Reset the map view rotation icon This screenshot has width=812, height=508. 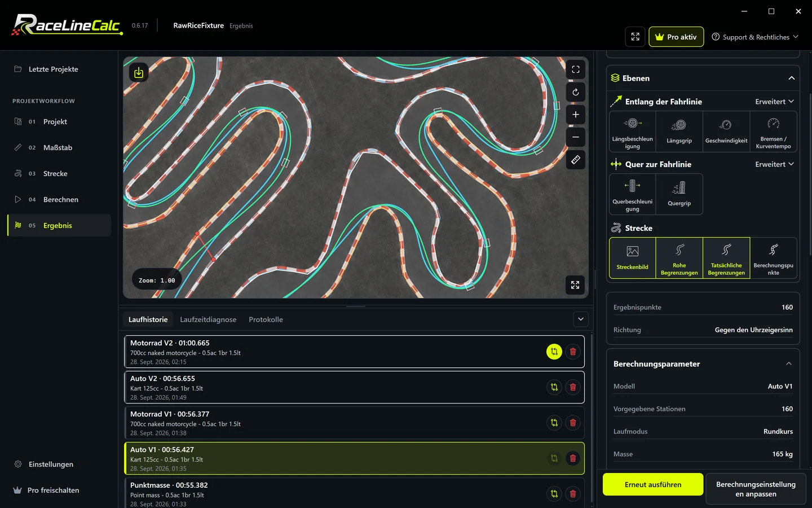(575, 92)
